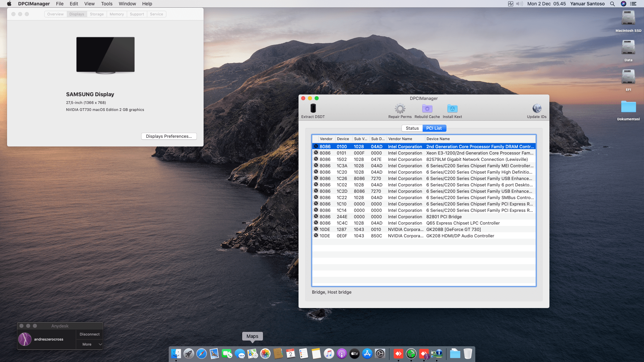
Task: Open Maps from the Dock
Action: (x=253, y=354)
